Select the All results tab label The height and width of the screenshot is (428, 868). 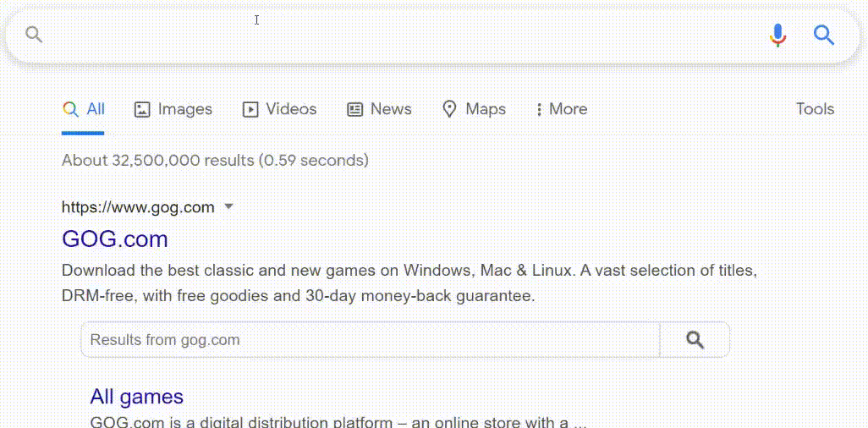tap(96, 109)
